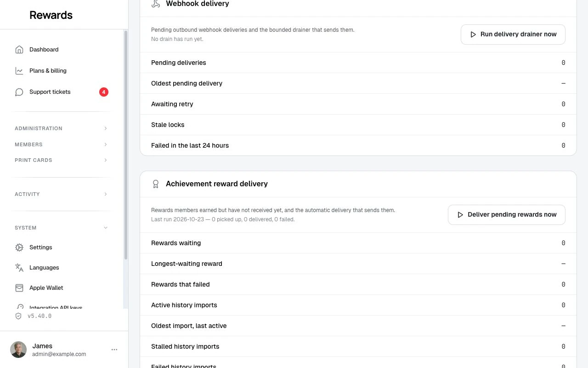Open Settings under System
This screenshot has width=588, height=368.
(x=62, y=247)
